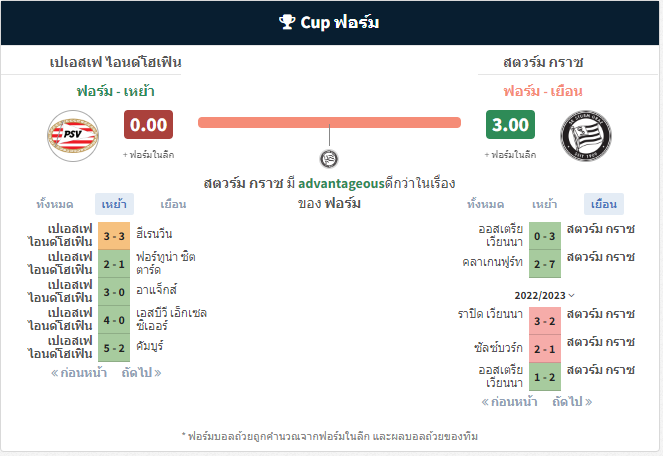Viewport: 663px width, 456px height.
Task: Select เหย้า filter for PSV matches
Action: click(x=114, y=204)
